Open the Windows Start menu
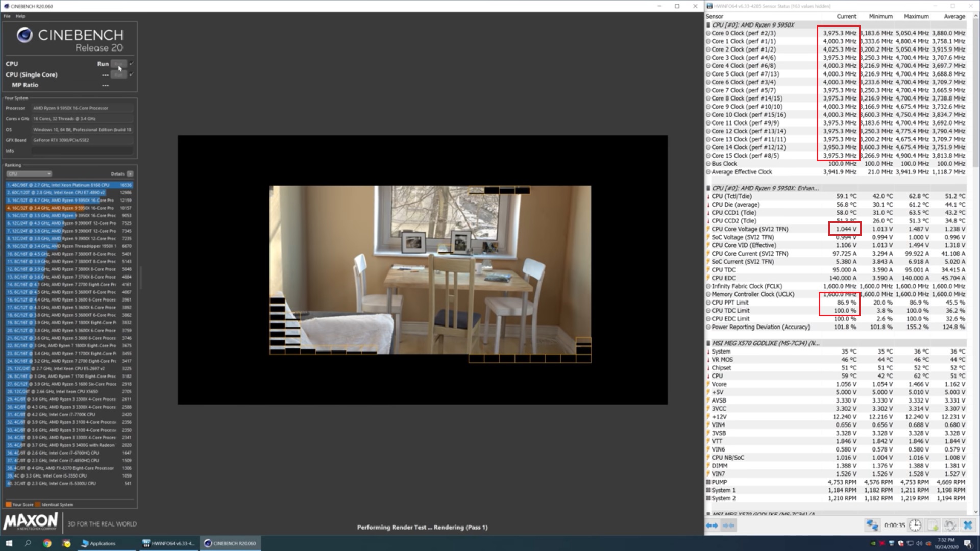The height and width of the screenshot is (551, 980). [9, 543]
